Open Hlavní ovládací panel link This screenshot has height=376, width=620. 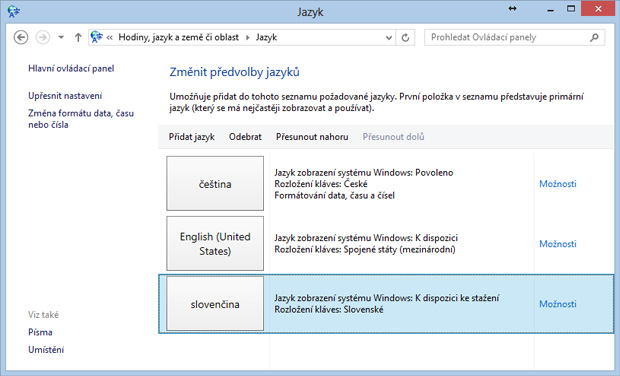(x=71, y=68)
